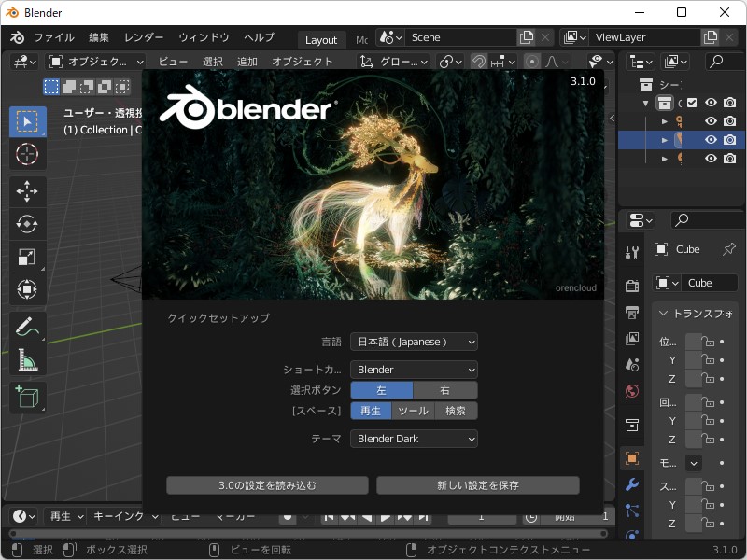Expand the selected object in the outliner
Viewport: 747px width, 560px height.
pyautogui.click(x=664, y=141)
